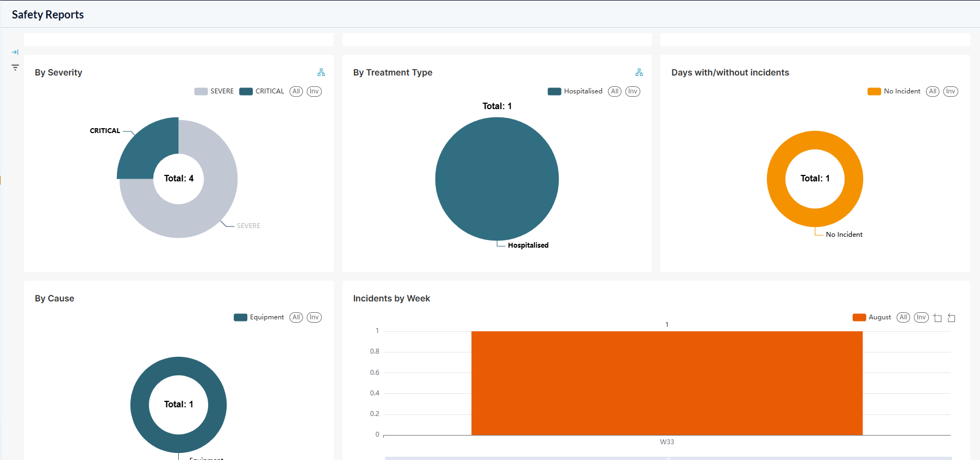
Task: Open the filter icon in left sidebar
Action: pos(15,67)
